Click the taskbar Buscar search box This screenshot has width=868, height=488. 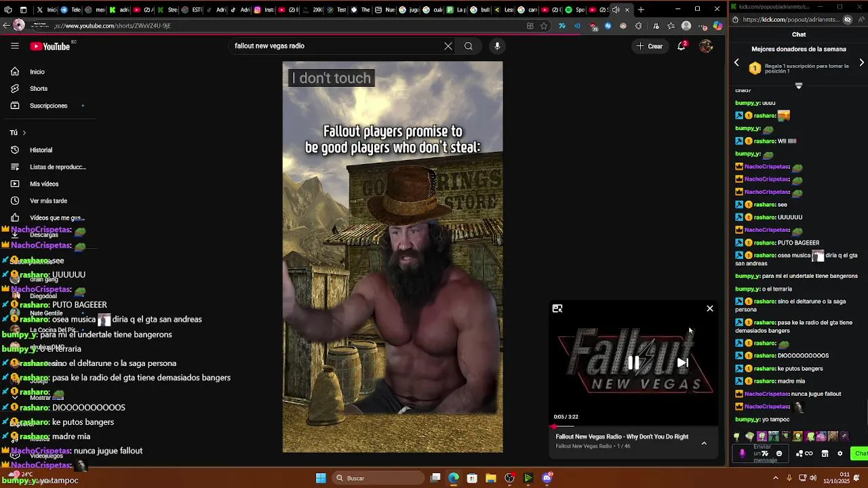click(x=376, y=478)
